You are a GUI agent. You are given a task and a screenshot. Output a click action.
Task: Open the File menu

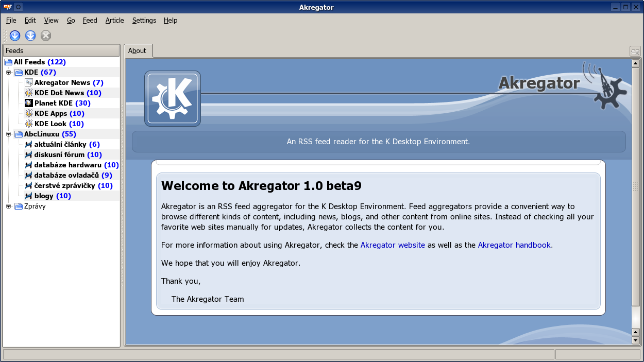pyautogui.click(x=11, y=20)
